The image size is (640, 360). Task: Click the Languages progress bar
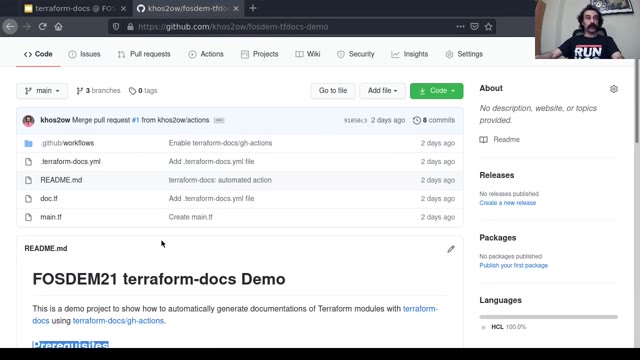point(549,317)
